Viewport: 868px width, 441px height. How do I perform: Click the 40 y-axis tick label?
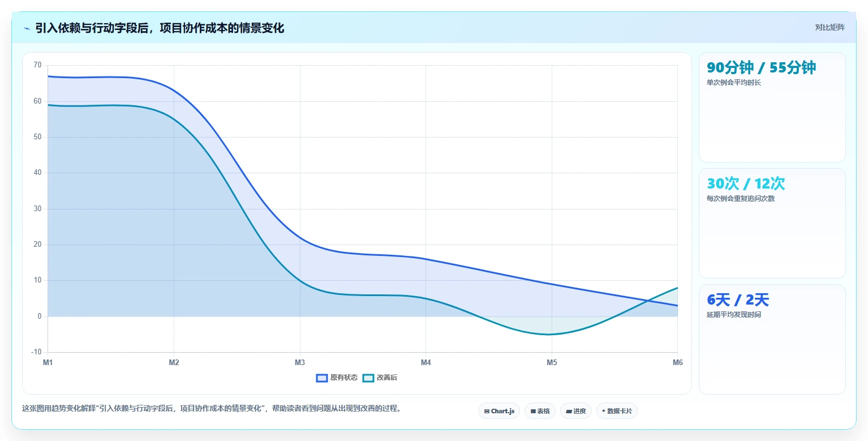pyautogui.click(x=37, y=173)
